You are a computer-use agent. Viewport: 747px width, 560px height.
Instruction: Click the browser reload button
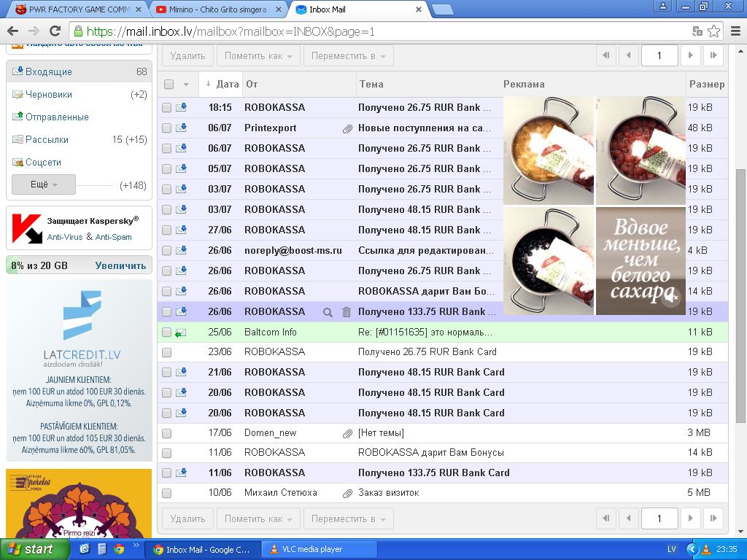[54, 31]
